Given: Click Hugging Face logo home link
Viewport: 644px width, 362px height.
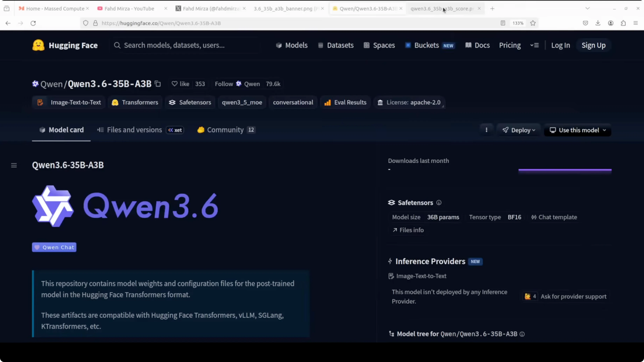Looking at the screenshot, I should pyautogui.click(x=65, y=45).
